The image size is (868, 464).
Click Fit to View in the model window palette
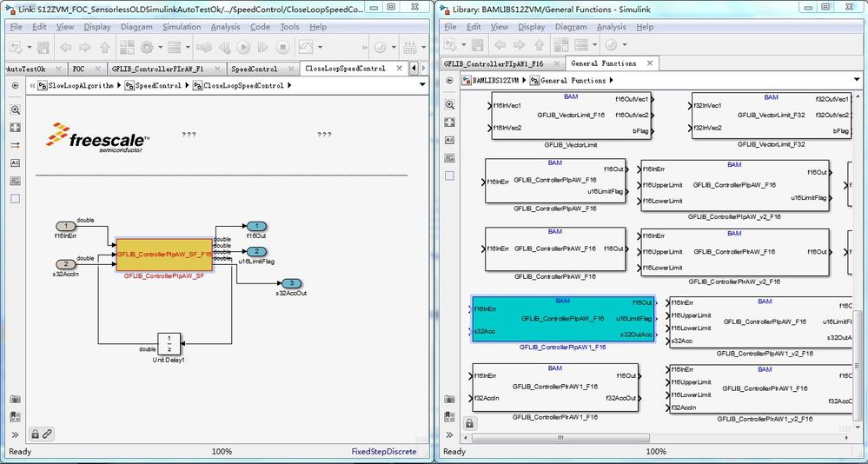tap(15, 128)
